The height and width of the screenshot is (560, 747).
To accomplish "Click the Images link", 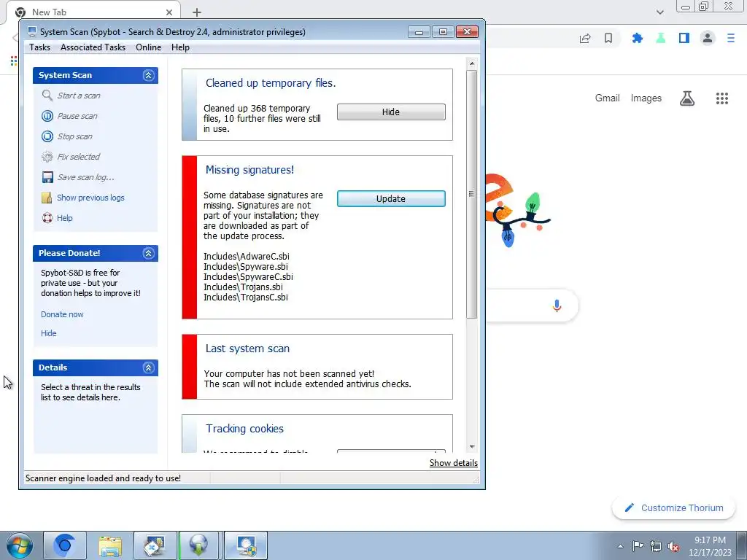I will [646, 98].
